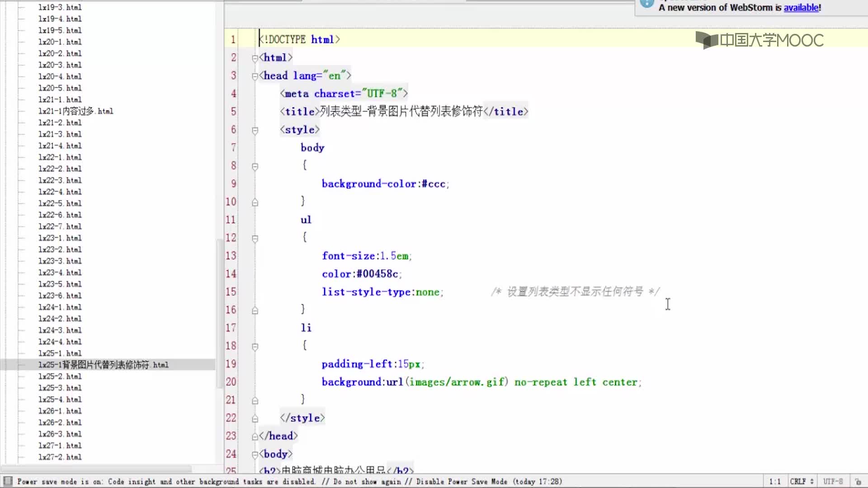The height and width of the screenshot is (488, 868).
Task: Click the 1:1 caret position indicator
Action: pyautogui.click(x=775, y=482)
